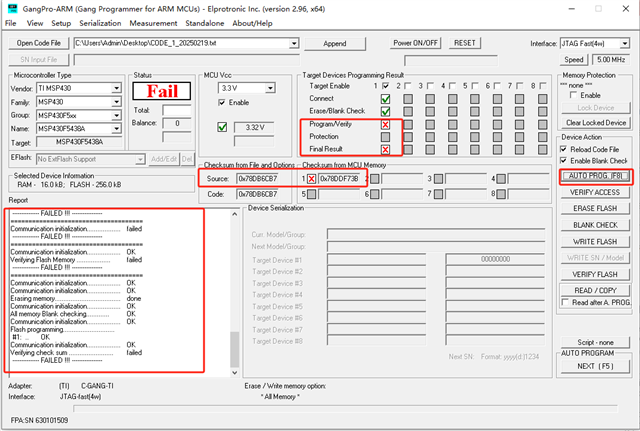
Task: Click the WRITE FLASH button
Action: pos(595,242)
